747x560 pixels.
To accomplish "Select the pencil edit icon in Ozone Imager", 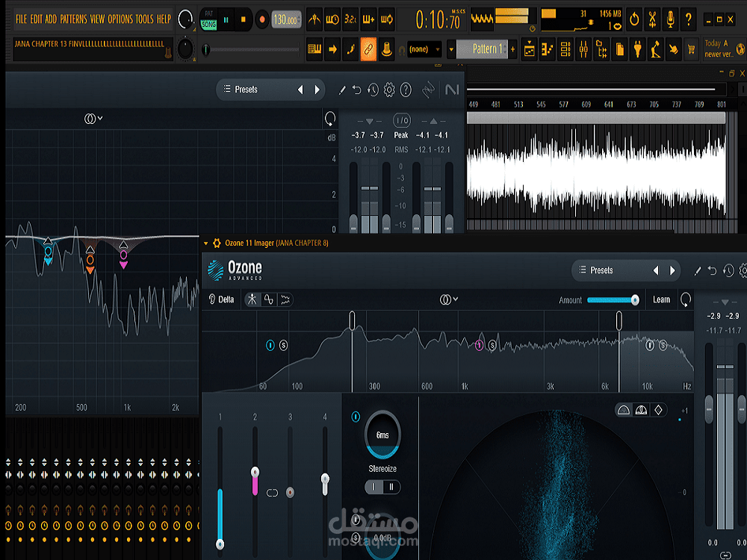I will [696, 270].
